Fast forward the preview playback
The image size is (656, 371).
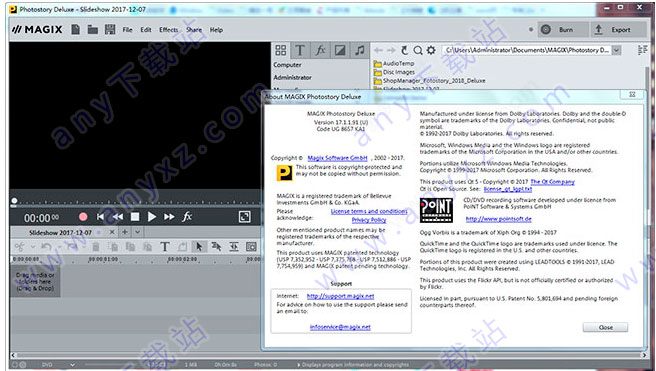tap(169, 217)
